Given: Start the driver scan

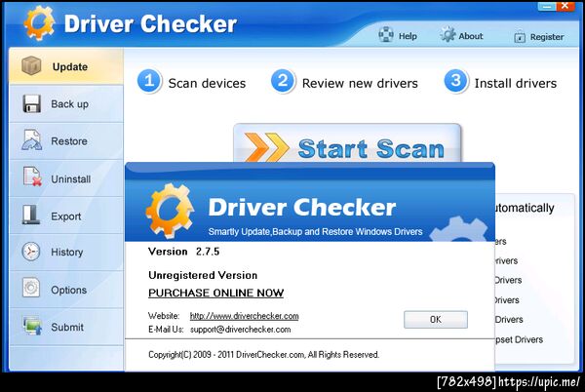Looking at the screenshot, I should click(x=347, y=144).
